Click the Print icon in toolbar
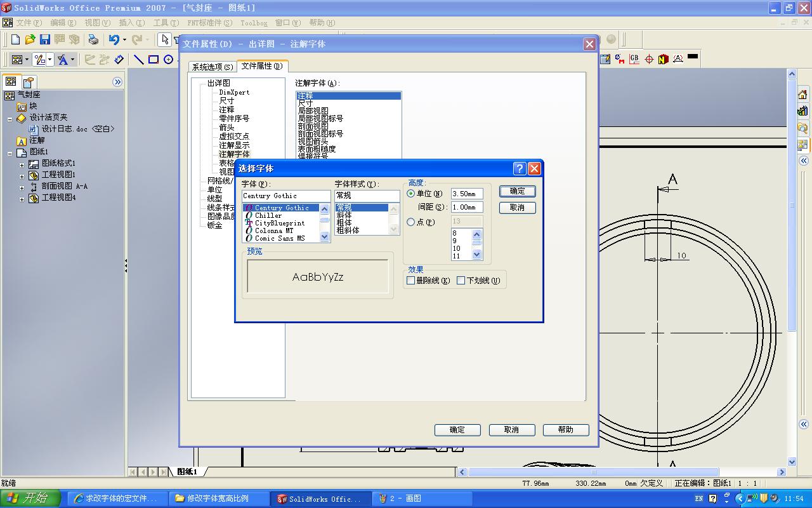The height and width of the screenshot is (508, 812). (x=93, y=40)
